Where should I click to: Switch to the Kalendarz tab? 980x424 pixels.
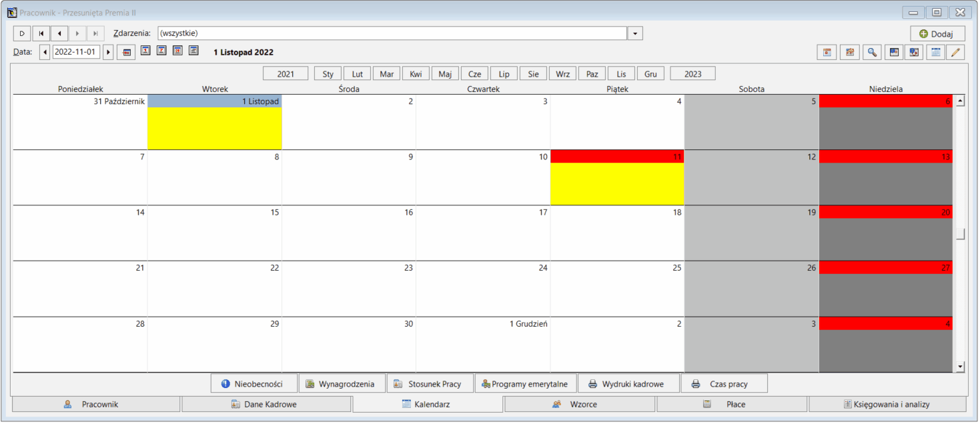(428, 404)
